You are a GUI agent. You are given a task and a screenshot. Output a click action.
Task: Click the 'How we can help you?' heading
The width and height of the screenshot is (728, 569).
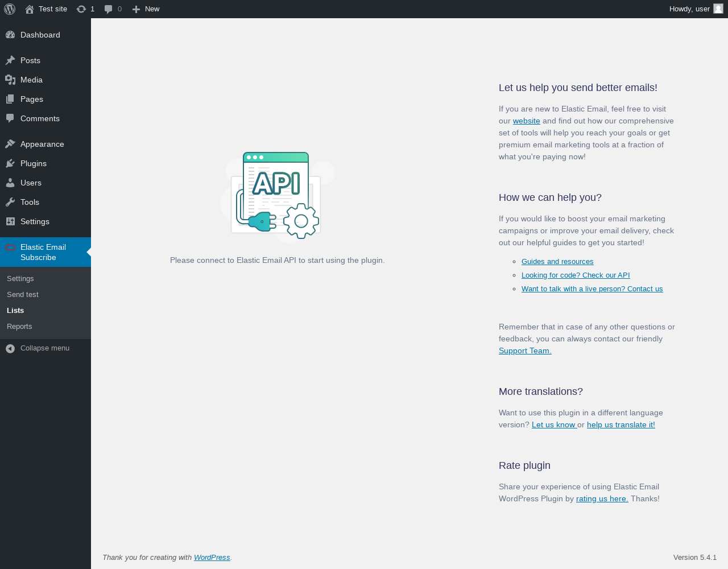point(550,197)
